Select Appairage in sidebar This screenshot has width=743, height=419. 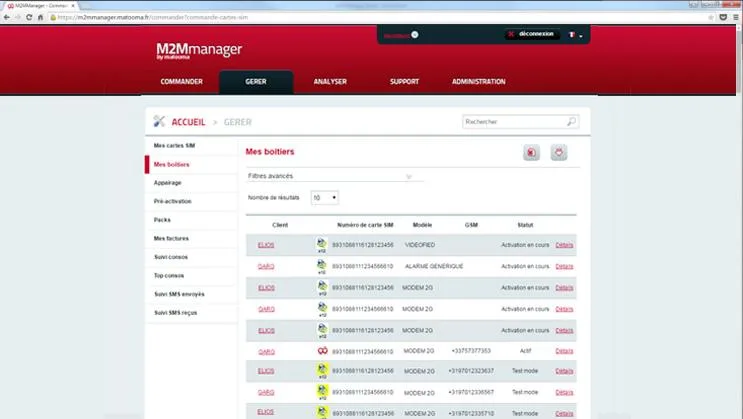click(x=168, y=183)
